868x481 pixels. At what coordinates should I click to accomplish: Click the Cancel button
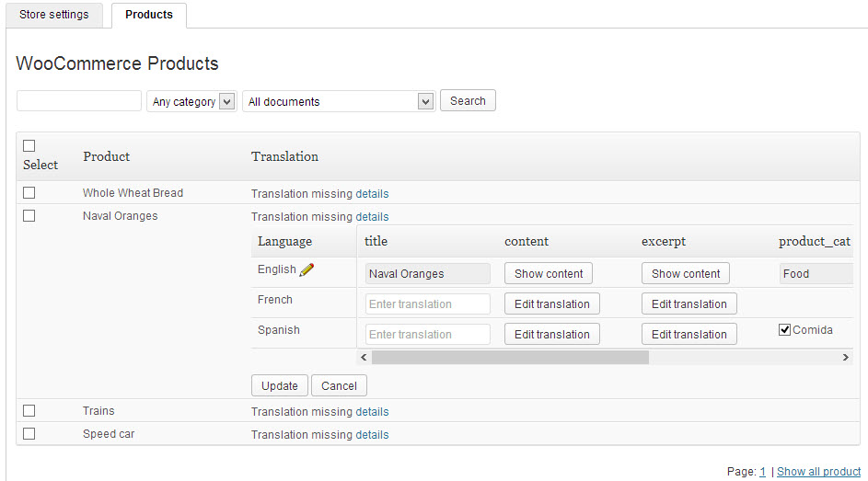[339, 386]
